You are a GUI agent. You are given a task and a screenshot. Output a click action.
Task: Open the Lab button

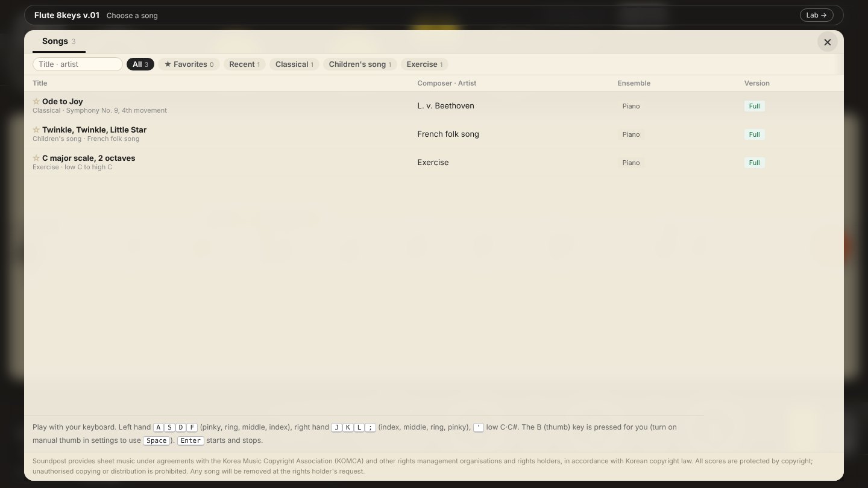click(817, 15)
